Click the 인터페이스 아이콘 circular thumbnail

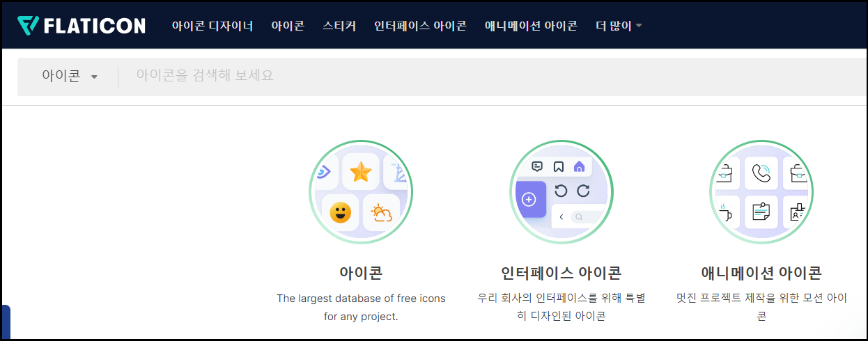click(x=561, y=193)
